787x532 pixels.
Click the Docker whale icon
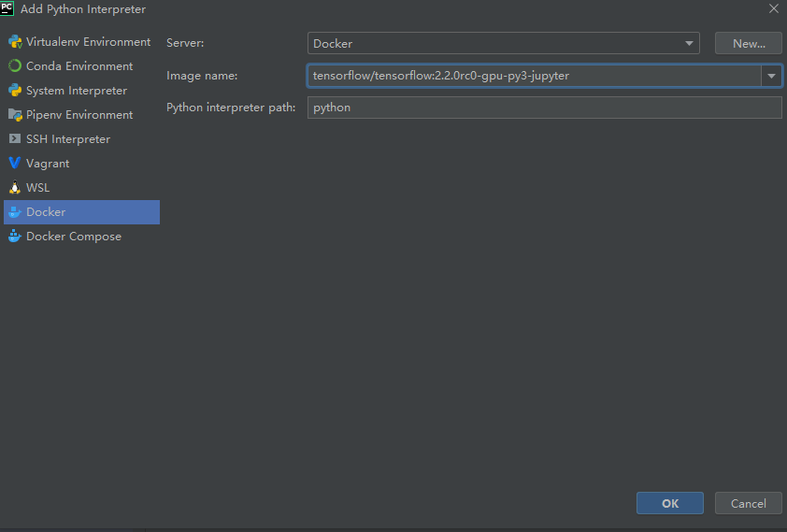[x=15, y=212]
